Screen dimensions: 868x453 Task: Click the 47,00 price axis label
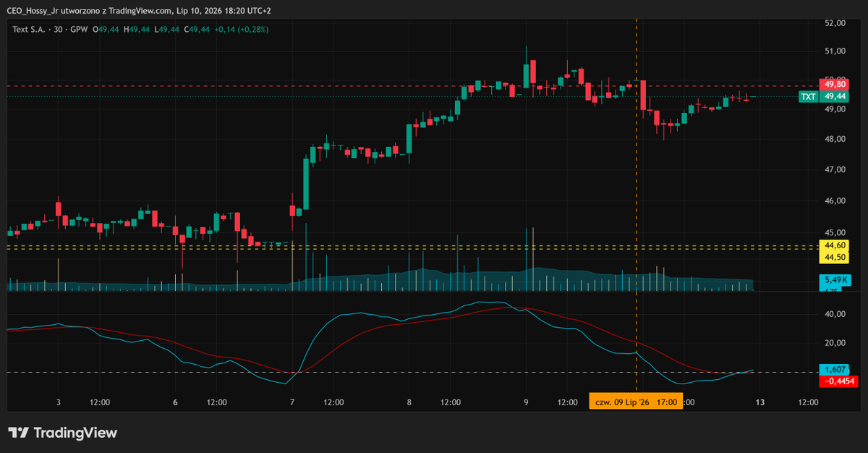[x=835, y=170]
